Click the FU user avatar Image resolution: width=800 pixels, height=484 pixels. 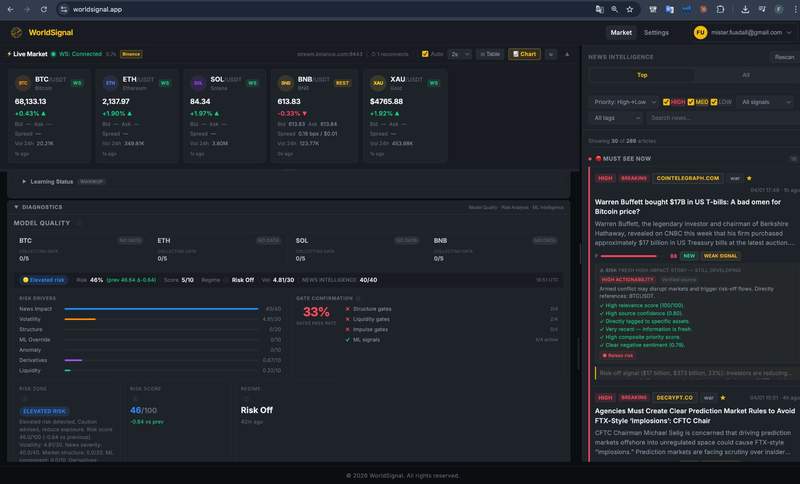point(700,33)
